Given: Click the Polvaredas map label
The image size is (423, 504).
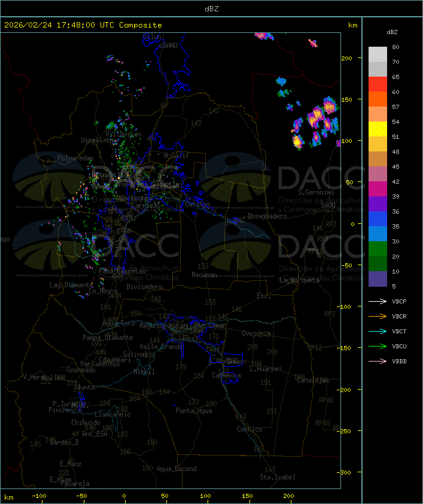Looking at the screenshot, I should (x=75, y=158).
